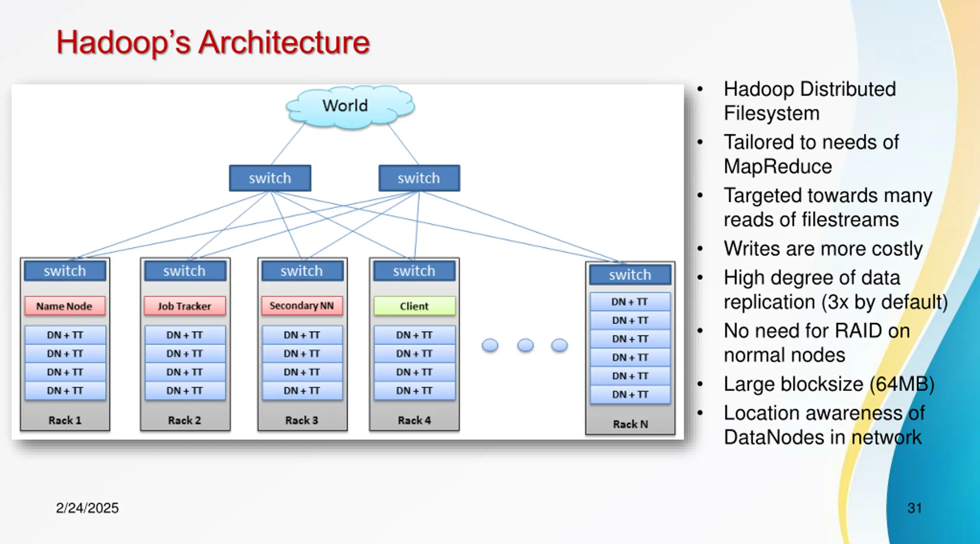Image resolution: width=980 pixels, height=544 pixels.
Task: Click the 'Rack 2' label
Action: 185,420
